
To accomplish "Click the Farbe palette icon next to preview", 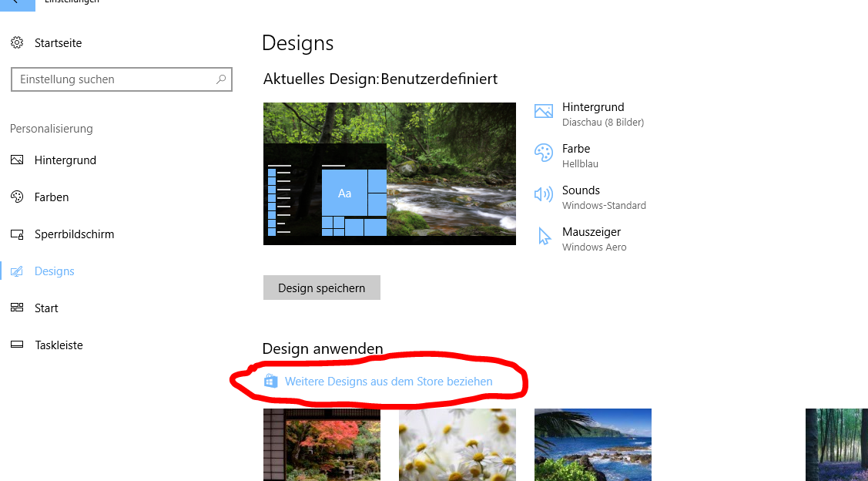I will pyautogui.click(x=544, y=153).
